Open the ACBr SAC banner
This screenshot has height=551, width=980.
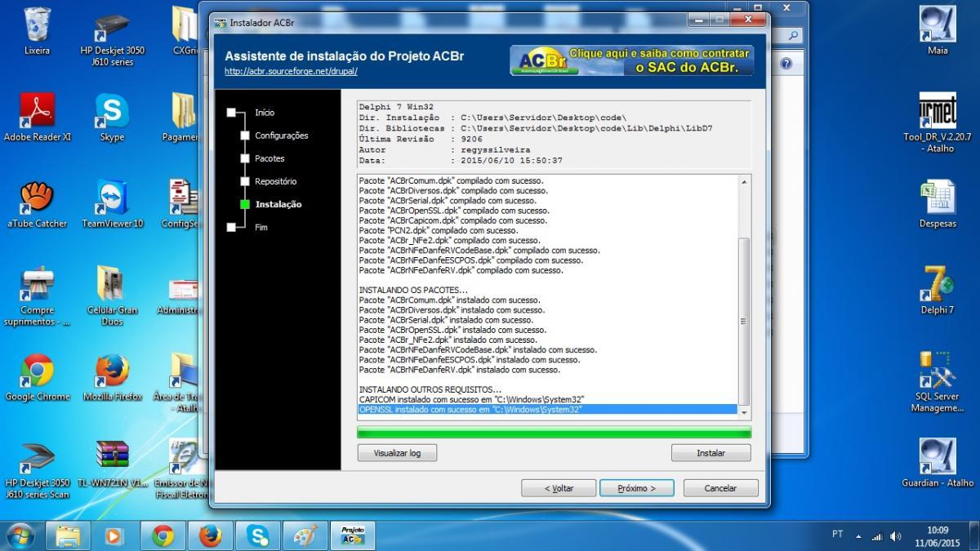[631, 60]
